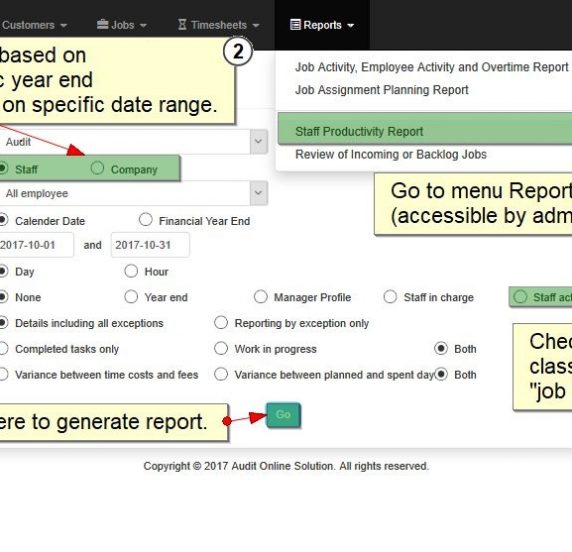Choose Year end grouping option
This screenshot has width=572, height=552.
coord(131,297)
